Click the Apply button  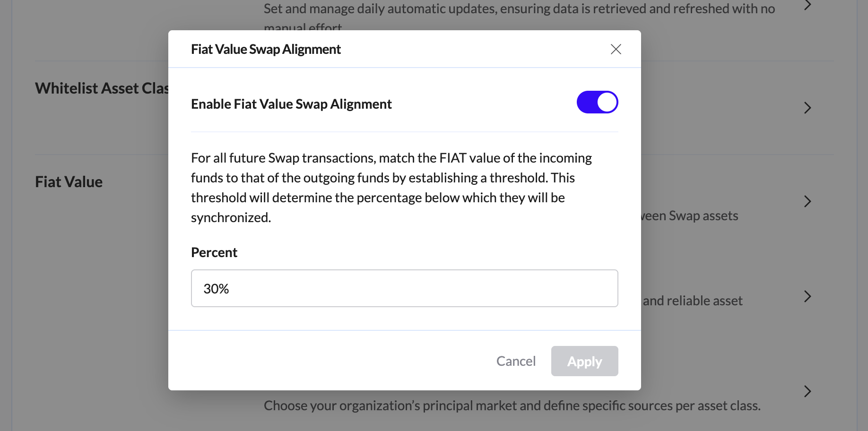(584, 361)
